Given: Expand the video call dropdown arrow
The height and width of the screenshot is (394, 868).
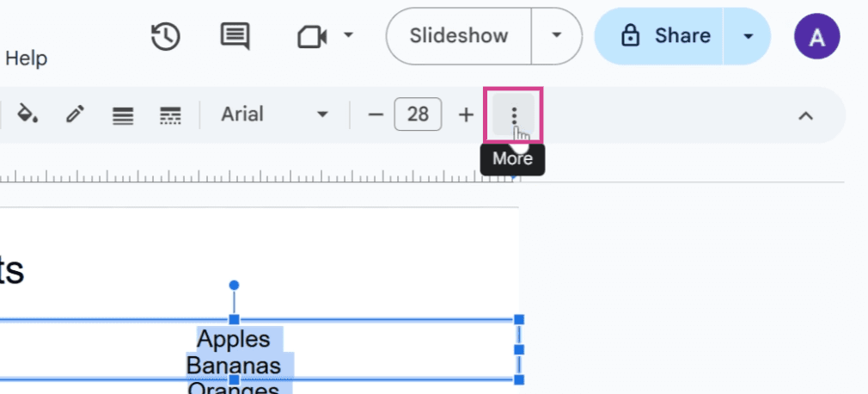Looking at the screenshot, I should tap(348, 35).
